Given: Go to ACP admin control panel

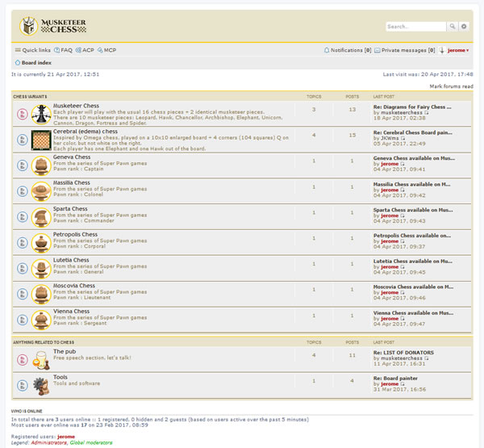Looking at the screenshot, I should pos(86,50).
